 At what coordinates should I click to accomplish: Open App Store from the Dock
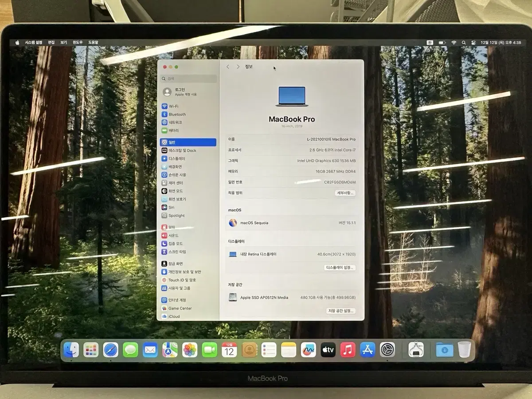pos(368,350)
